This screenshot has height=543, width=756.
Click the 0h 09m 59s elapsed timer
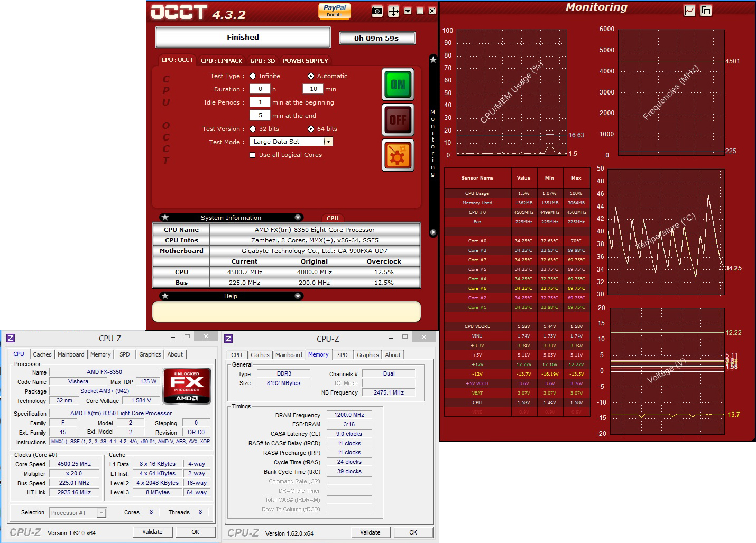click(x=377, y=38)
